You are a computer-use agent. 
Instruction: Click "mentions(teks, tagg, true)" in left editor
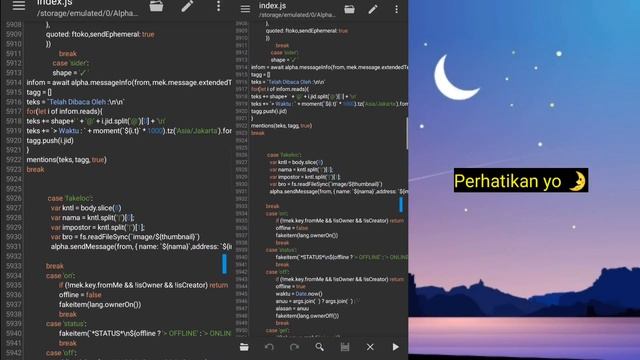67,160
